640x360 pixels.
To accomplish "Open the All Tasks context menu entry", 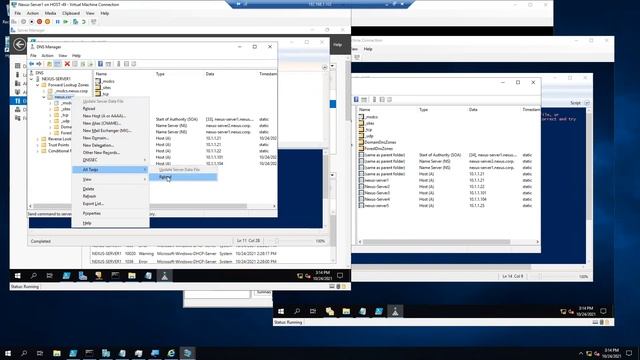I will [x=110, y=169].
